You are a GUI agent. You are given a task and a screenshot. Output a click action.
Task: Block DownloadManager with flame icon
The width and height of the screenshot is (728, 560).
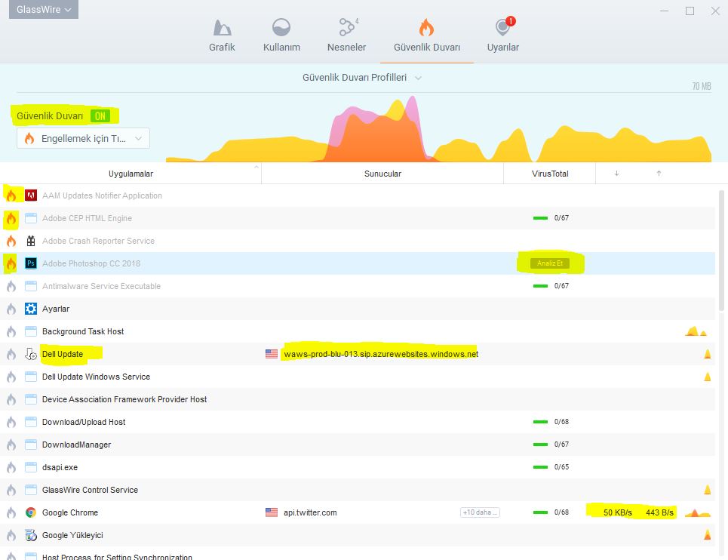pyautogui.click(x=11, y=445)
